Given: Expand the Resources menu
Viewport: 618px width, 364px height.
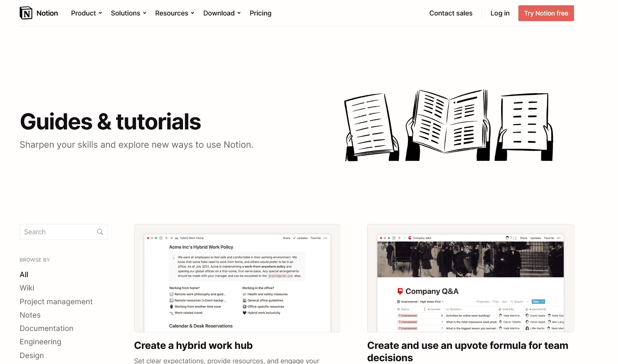Looking at the screenshot, I should [x=175, y=13].
